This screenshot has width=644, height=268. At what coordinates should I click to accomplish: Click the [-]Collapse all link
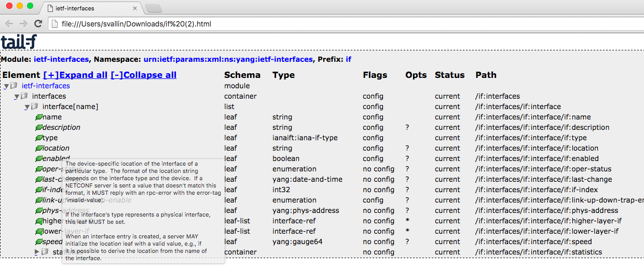[x=143, y=75]
